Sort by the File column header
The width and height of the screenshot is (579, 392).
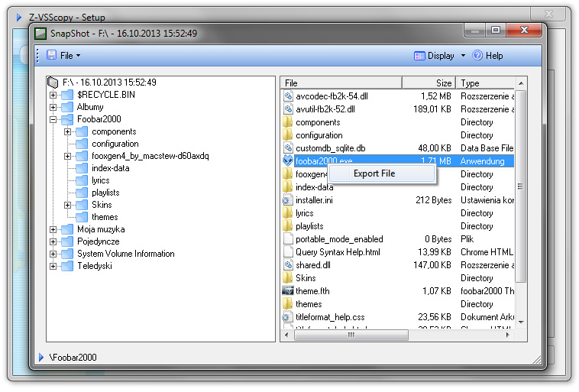point(341,83)
